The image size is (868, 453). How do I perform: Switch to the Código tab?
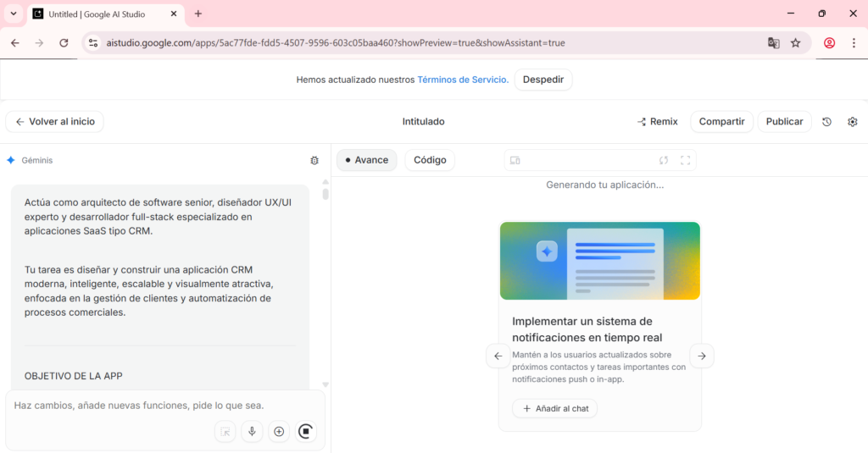[430, 160]
